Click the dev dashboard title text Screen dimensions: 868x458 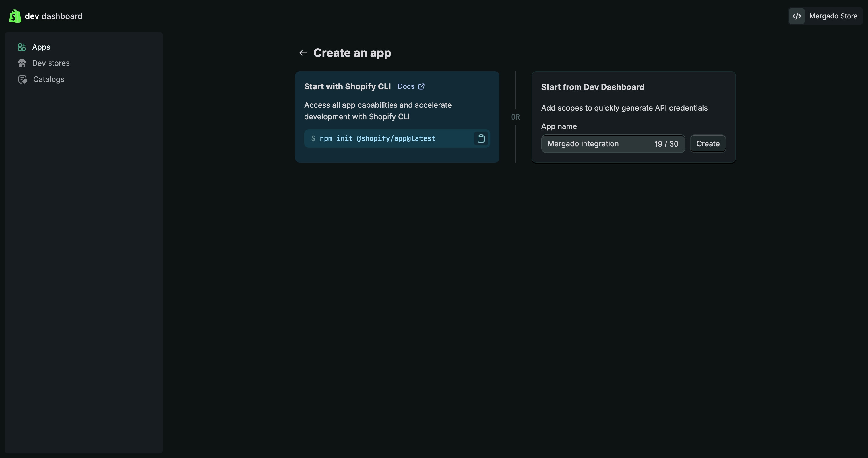coord(54,16)
